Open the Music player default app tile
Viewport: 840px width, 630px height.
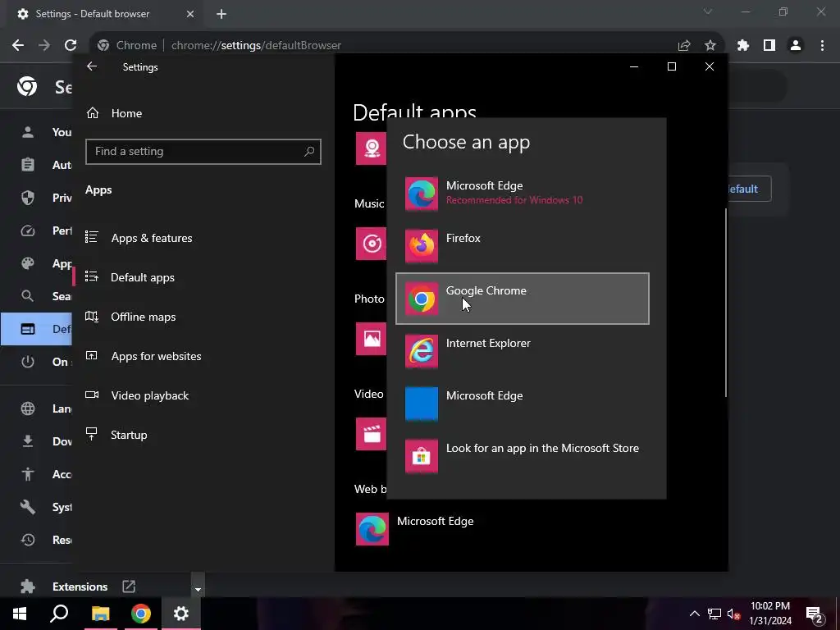[x=372, y=244]
